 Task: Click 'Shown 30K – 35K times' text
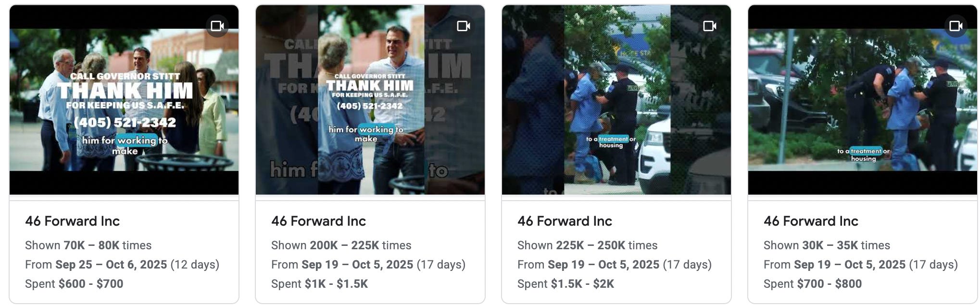827,245
